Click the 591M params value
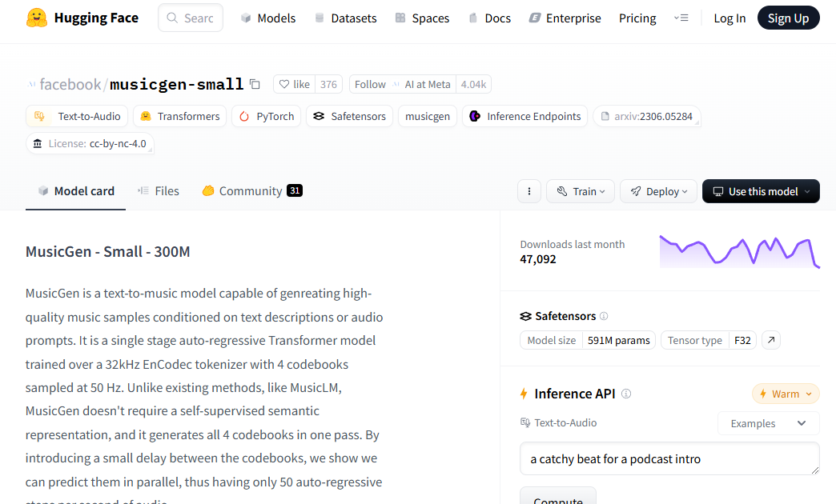Image resolution: width=836 pixels, height=504 pixels. point(618,341)
